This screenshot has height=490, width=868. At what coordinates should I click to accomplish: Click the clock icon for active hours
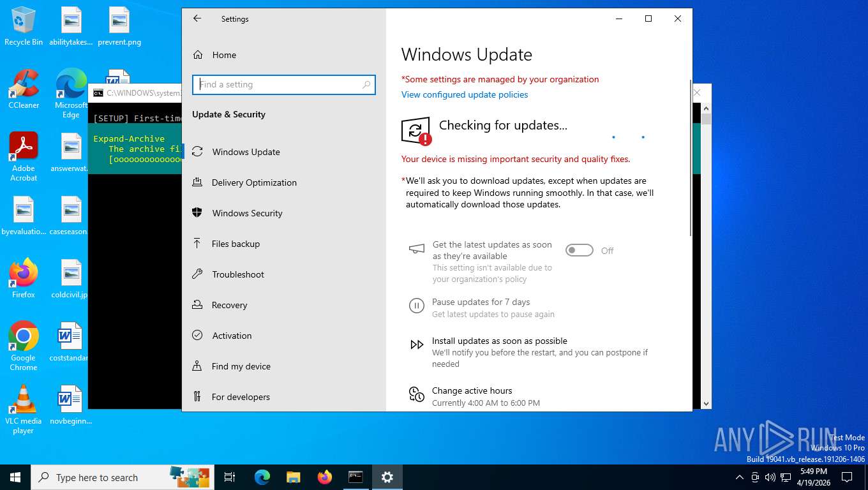pyautogui.click(x=417, y=395)
